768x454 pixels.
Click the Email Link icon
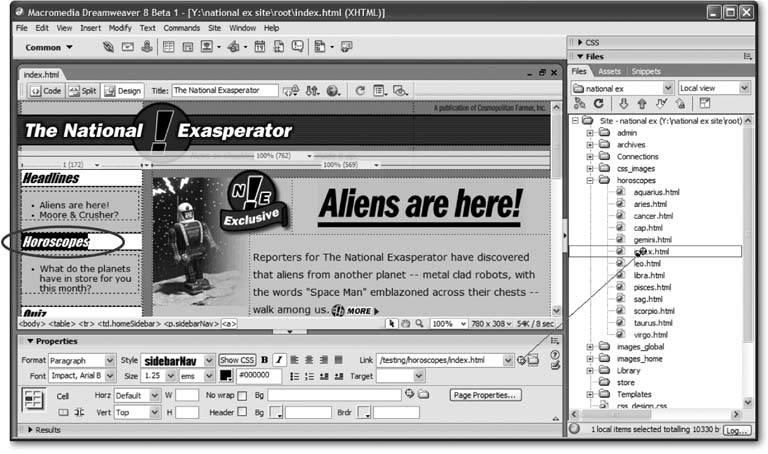coord(128,47)
